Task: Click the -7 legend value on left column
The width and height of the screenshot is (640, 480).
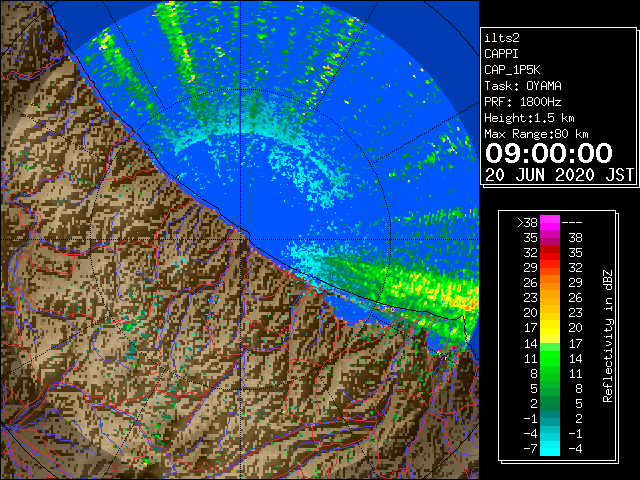Action: [x=531, y=448]
